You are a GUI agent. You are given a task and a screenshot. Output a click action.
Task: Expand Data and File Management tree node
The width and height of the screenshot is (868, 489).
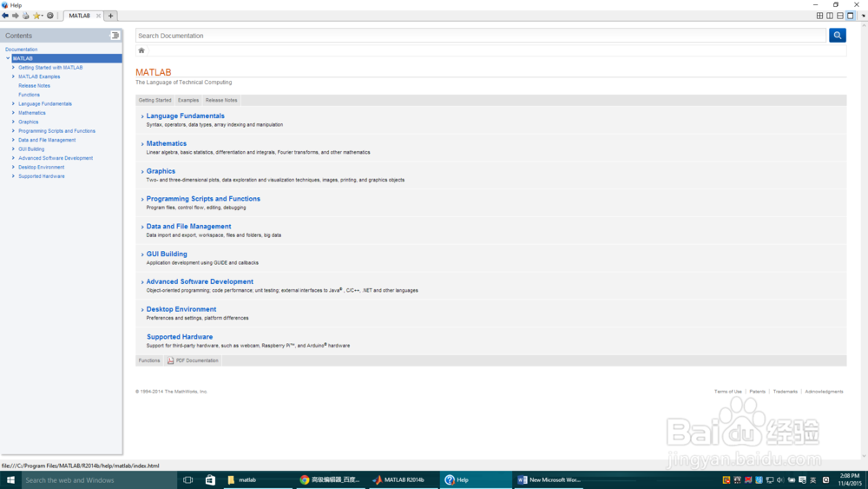[13, 140]
